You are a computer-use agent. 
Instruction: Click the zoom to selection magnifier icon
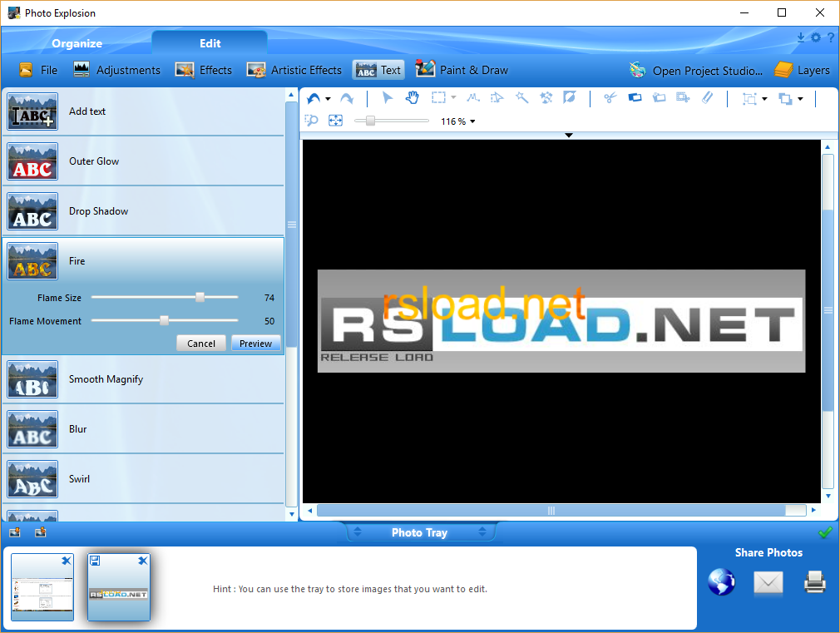[x=311, y=121]
